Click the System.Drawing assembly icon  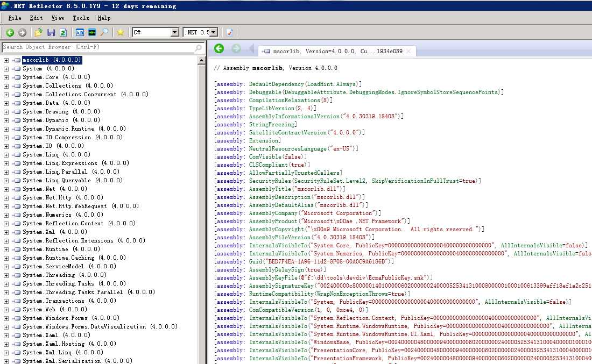pos(17,112)
